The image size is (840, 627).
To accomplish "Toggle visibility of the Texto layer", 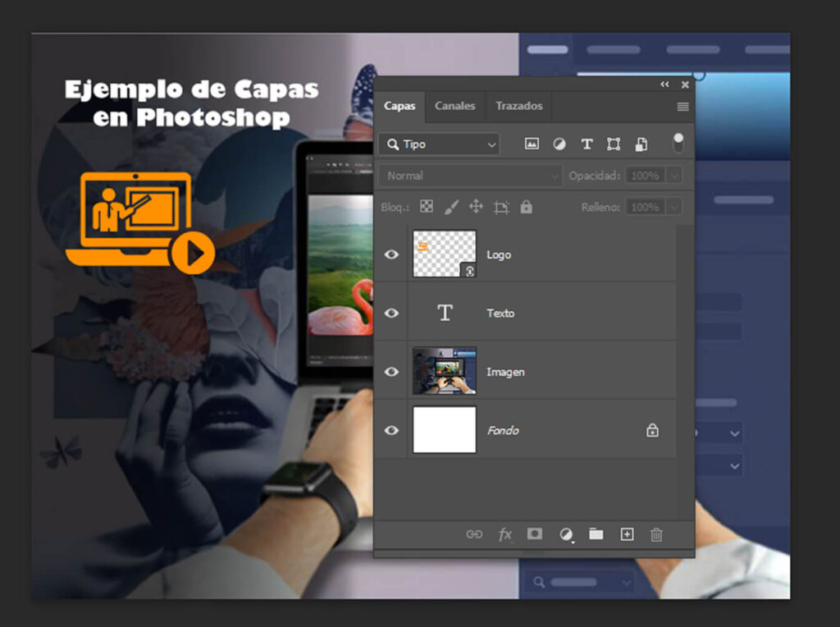I will click(x=391, y=313).
